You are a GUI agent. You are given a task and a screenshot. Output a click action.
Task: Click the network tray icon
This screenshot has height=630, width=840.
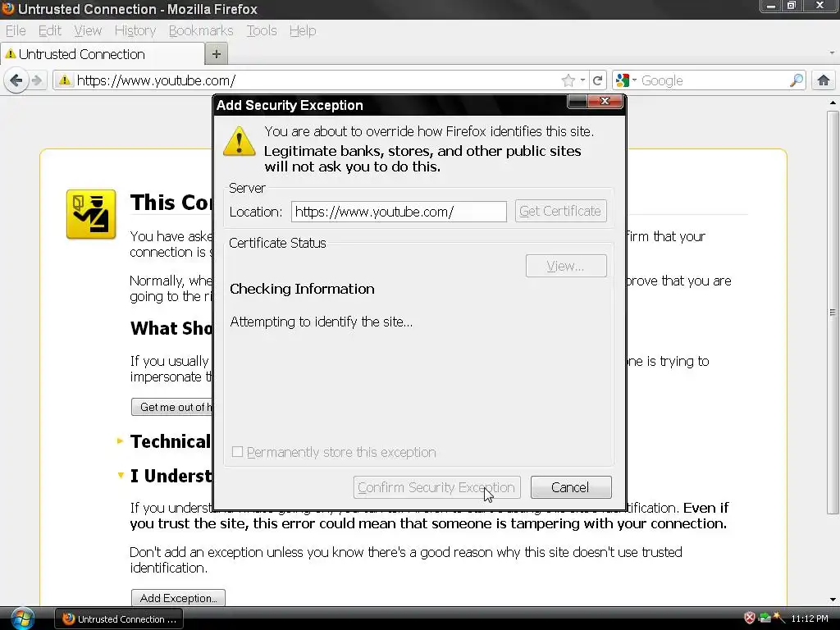[765, 619]
